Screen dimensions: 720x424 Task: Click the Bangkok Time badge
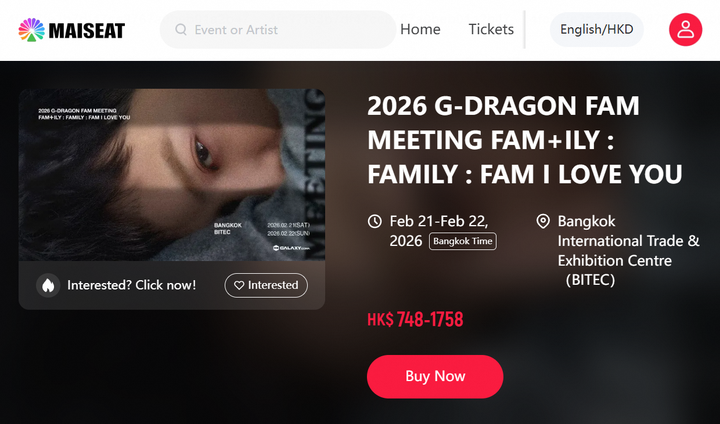tap(463, 241)
